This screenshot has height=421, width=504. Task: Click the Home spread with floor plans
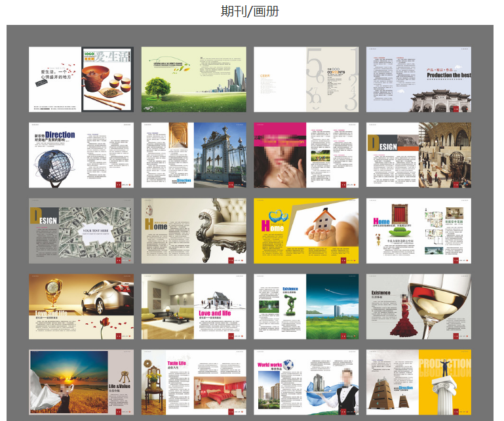click(418, 231)
